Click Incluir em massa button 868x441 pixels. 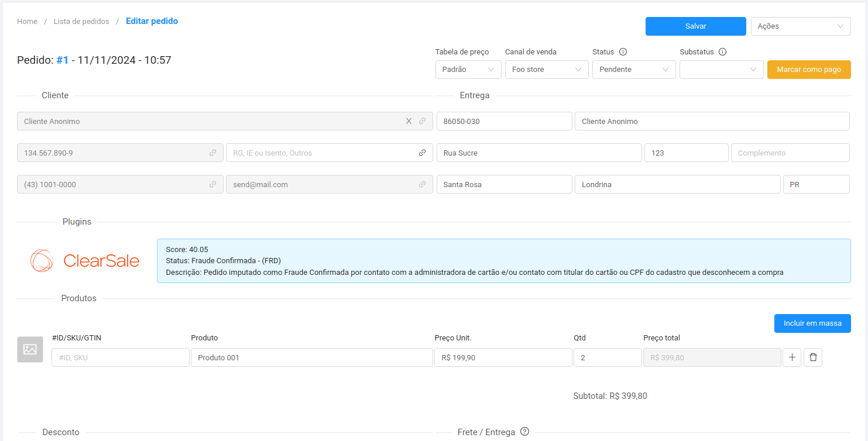pos(812,323)
